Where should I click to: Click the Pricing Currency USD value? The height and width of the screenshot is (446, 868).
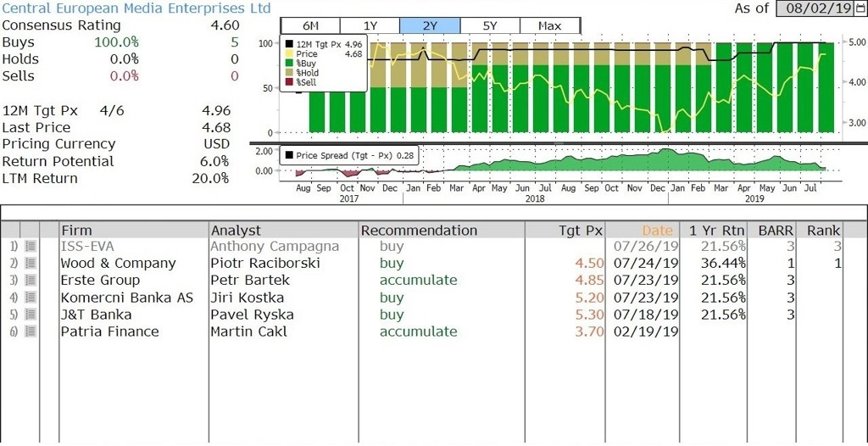tap(216, 144)
